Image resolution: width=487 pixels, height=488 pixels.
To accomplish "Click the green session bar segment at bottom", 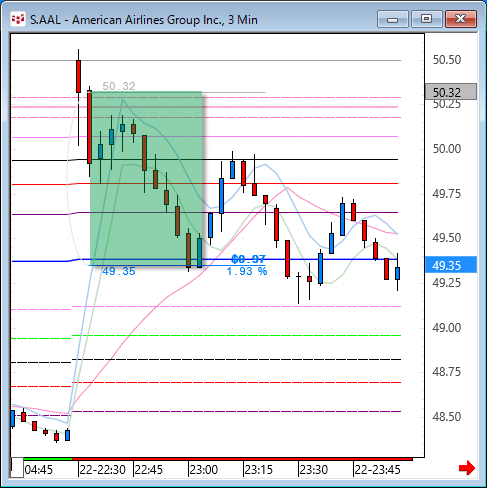I will tap(48, 459).
